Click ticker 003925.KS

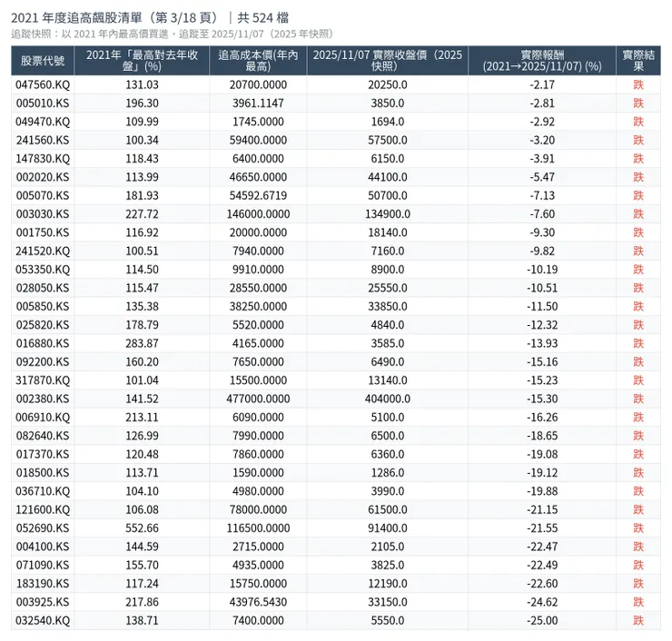coord(43,602)
